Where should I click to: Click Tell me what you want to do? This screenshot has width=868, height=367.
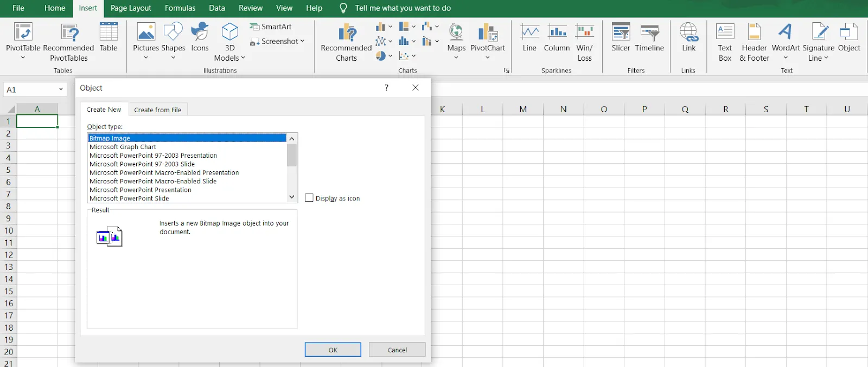[403, 8]
